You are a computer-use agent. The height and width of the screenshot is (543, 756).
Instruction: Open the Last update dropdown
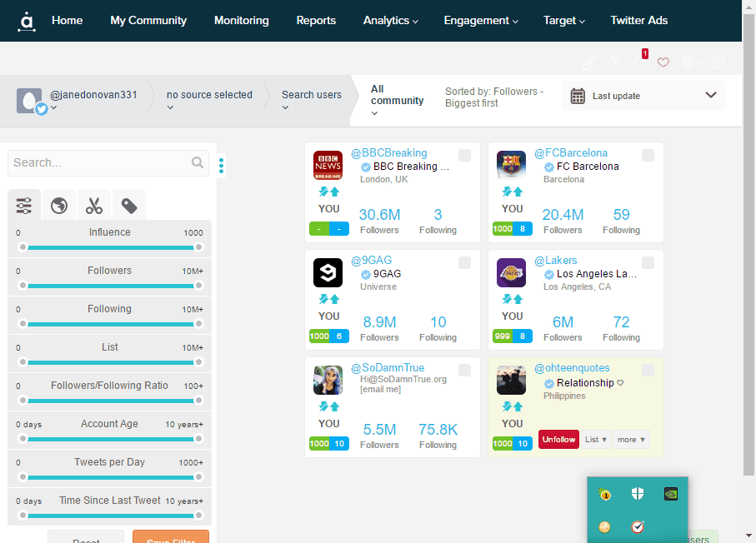tap(643, 96)
